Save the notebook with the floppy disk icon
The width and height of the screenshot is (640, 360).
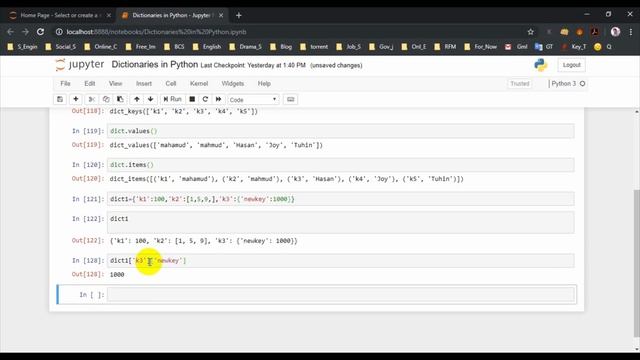60,99
